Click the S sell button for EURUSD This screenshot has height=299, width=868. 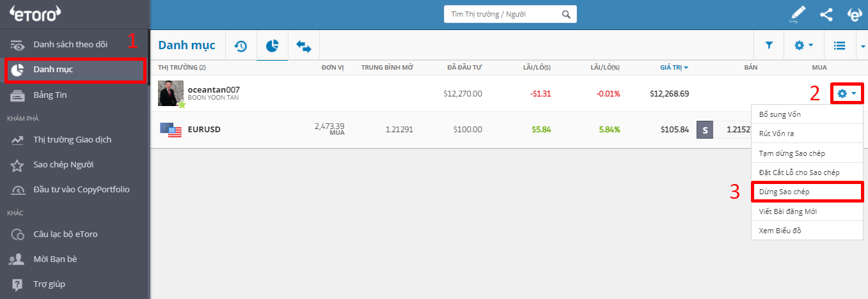tap(704, 130)
